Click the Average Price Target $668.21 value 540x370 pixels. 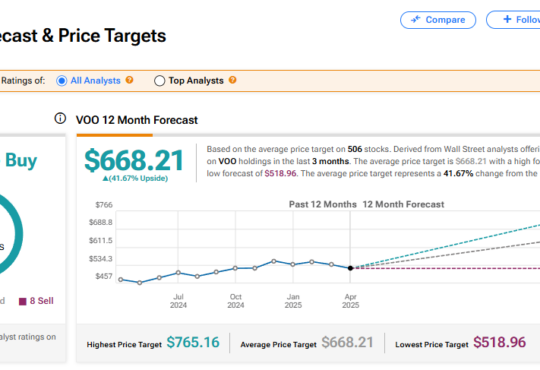(x=347, y=342)
